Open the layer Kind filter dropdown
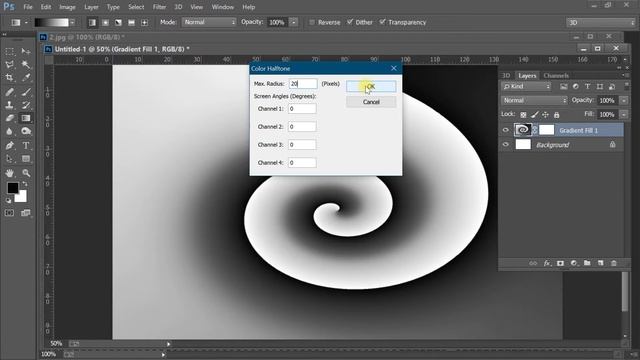Screen dimensions: 640x360 click(x=527, y=87)
